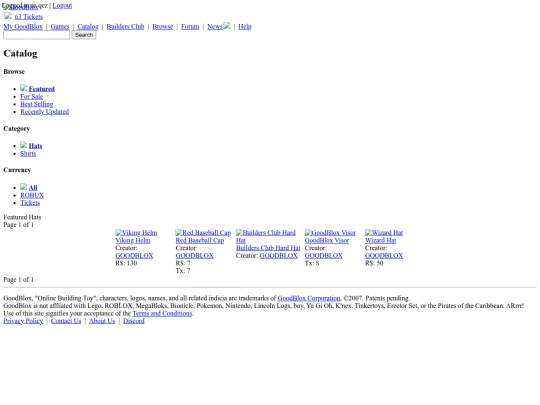Click the 'Tx: 8' price text
The image size is (540, 405).
[312, 263]
